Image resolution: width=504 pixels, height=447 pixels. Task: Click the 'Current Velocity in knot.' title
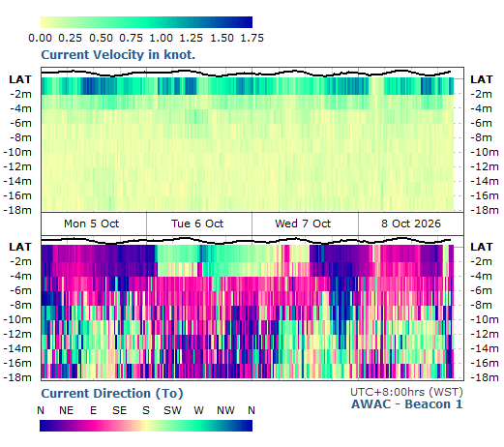click(x=118, y=55)
